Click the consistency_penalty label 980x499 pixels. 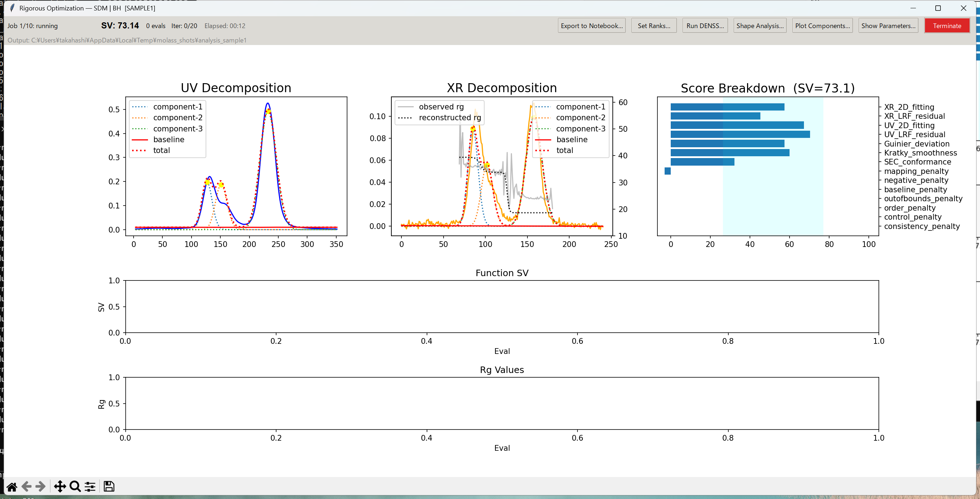[922, 226]
